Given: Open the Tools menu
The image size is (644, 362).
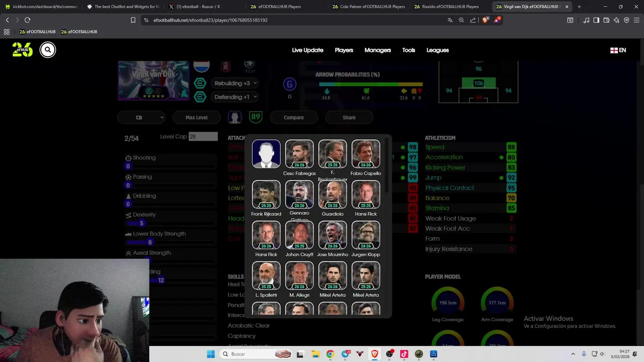Looking at the screenshot, I should pos(409,50).
